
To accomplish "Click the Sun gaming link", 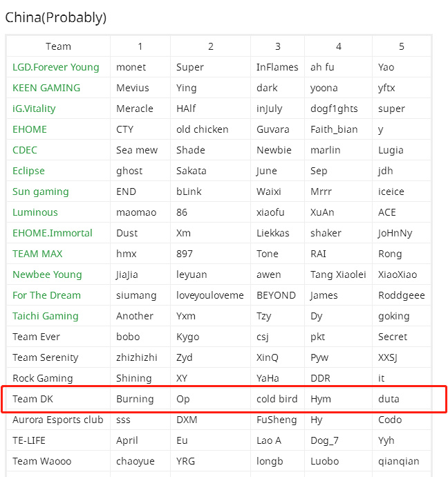I will point(41,191).
